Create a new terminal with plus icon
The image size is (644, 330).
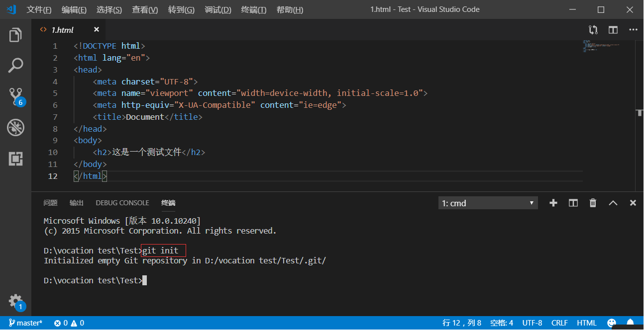[x=553, y=203]
